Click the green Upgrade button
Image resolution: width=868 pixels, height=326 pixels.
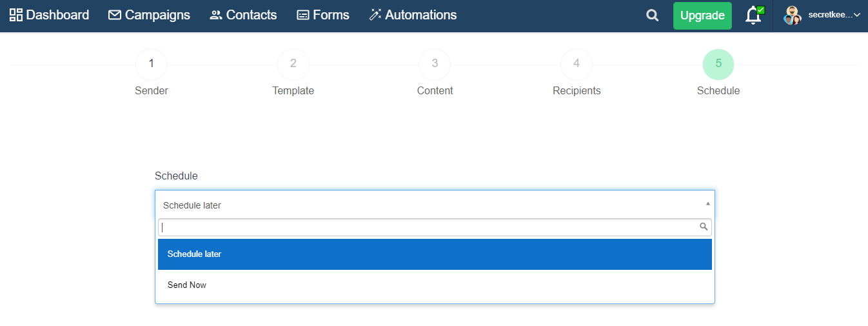point(702,15)
